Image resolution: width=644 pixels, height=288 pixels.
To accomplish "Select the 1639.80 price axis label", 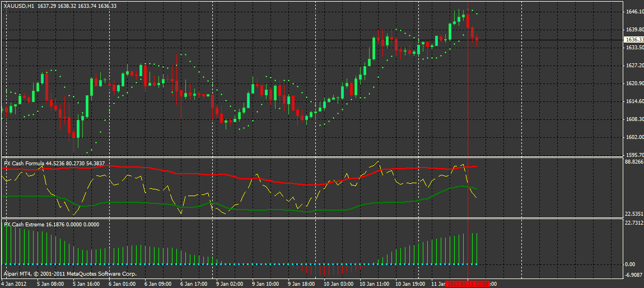I will tap(634, 30).
